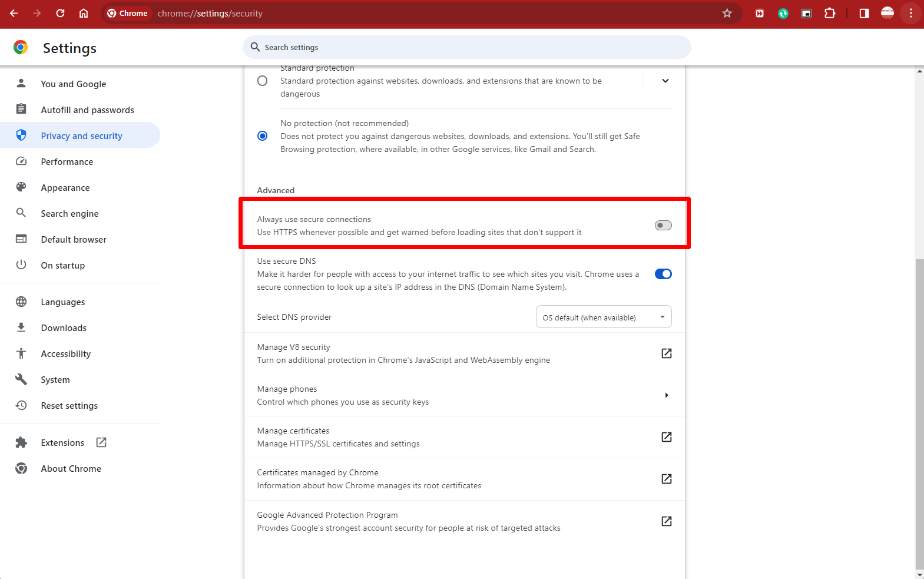
Task: Open Select DNS provider dropdown
Action: [x=604, y=317]
